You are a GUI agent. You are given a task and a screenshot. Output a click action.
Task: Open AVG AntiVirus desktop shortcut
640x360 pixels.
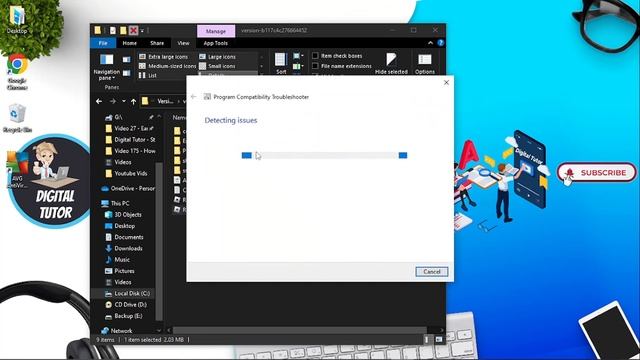pos(17,170)
